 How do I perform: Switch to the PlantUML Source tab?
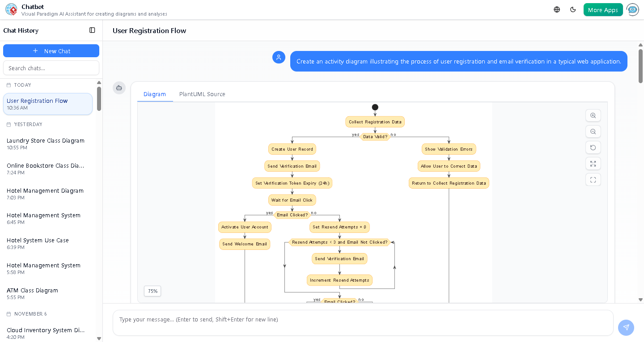(x=202, y=94)
